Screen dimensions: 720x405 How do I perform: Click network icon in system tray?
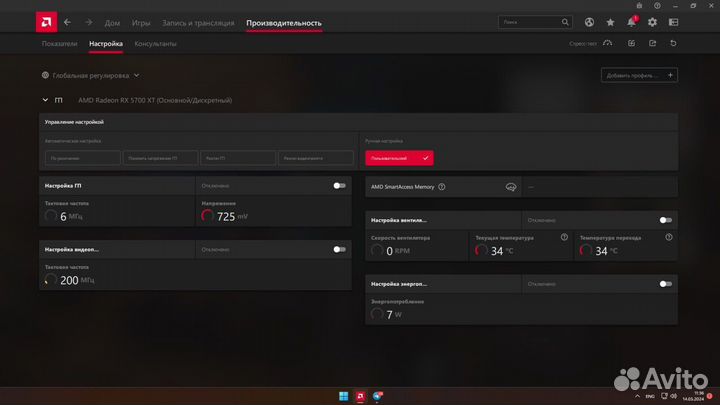click(x=664, y=396)
